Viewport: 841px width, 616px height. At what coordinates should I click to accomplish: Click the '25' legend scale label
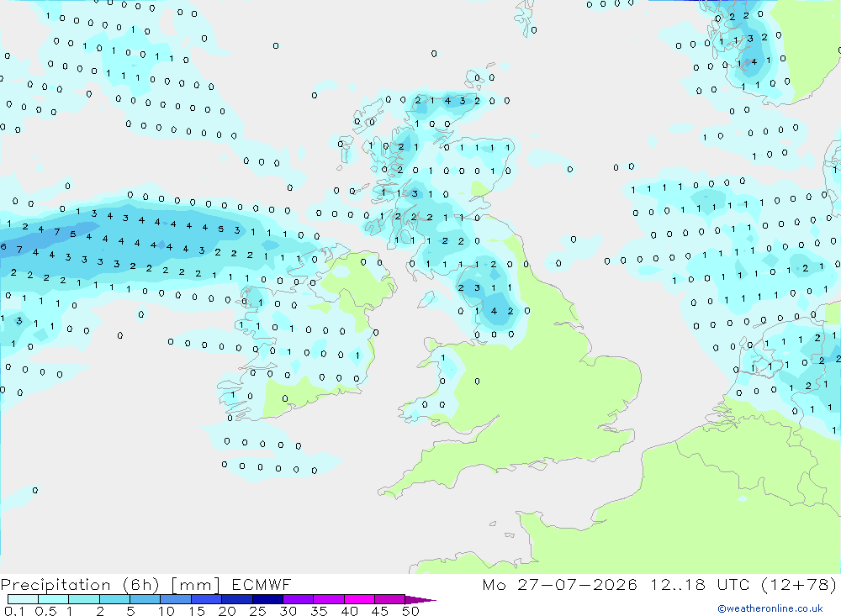pos(258,611)
